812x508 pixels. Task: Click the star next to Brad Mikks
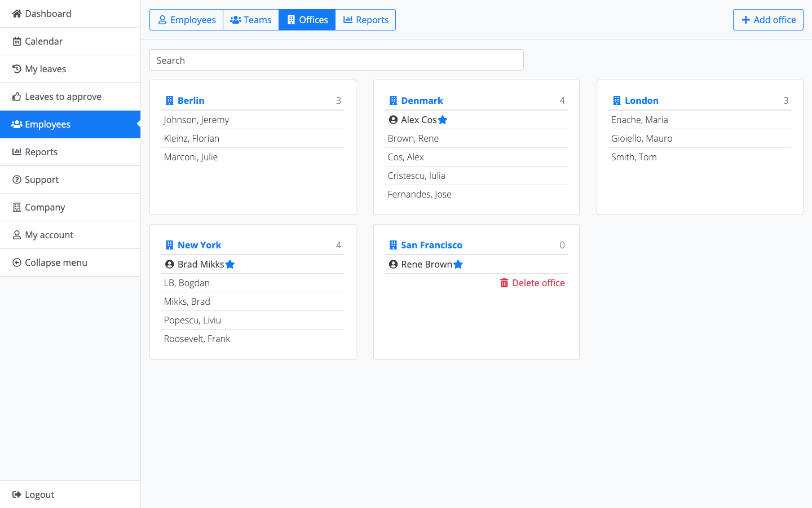point(230,264)
